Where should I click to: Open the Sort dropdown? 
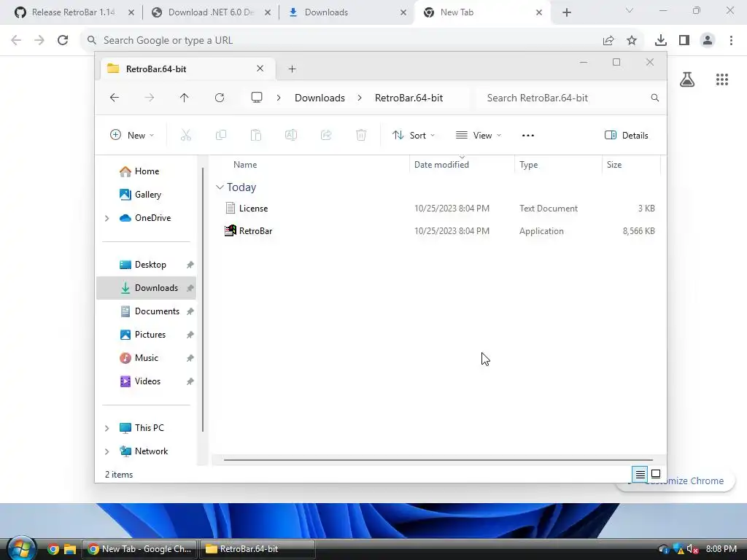(x=413, y=135)
